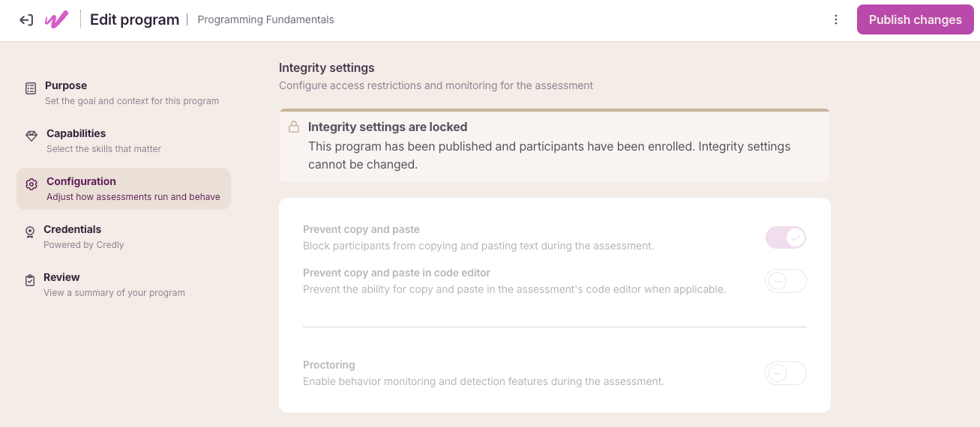980x427 pixels.
Task: Click the Purpose checklist icon
Action: (x=31, y=88)
